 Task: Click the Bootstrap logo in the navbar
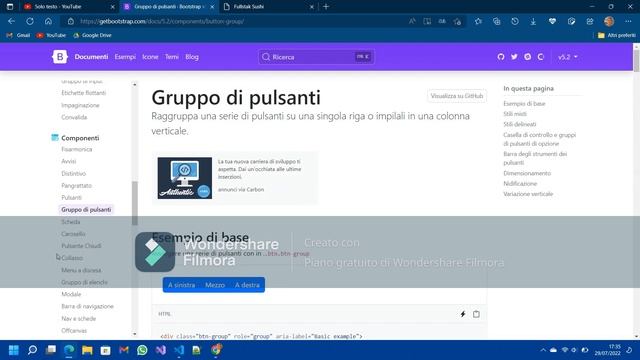tap(60, 57)
